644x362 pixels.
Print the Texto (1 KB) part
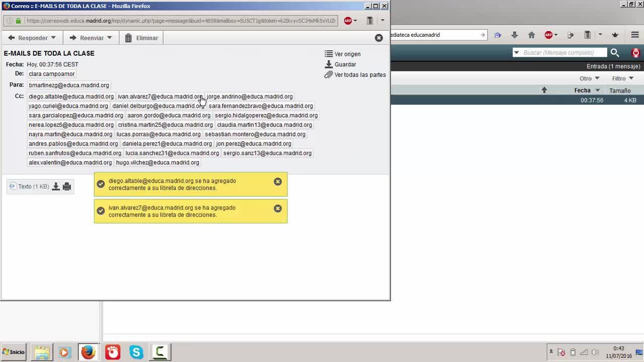[67, 187]
